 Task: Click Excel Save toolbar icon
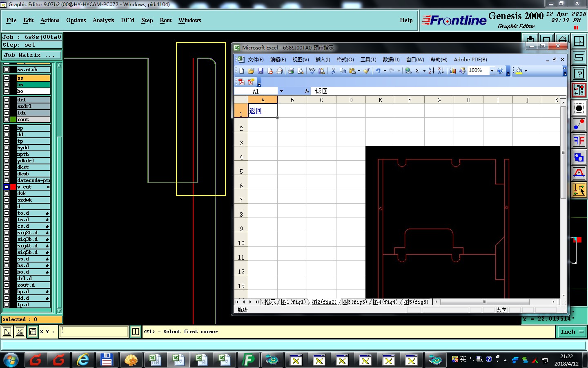[261, 71]
